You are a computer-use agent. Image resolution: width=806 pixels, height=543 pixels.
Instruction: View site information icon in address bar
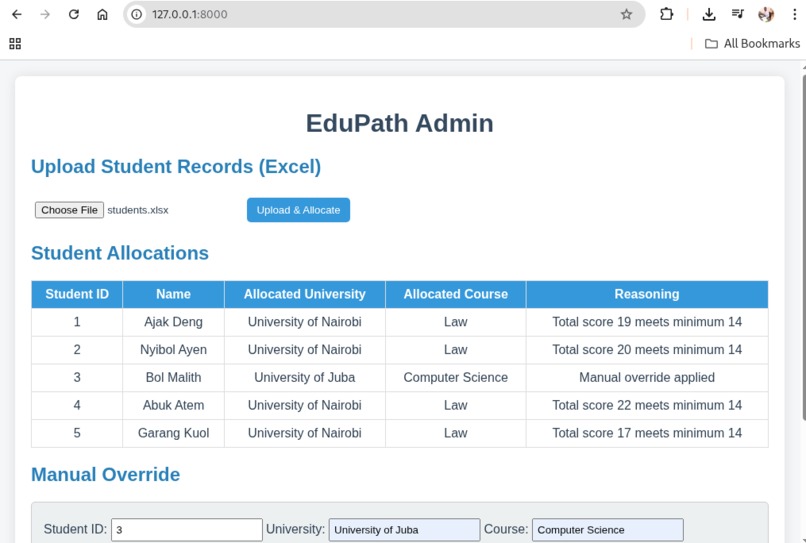tap(136, 14)
